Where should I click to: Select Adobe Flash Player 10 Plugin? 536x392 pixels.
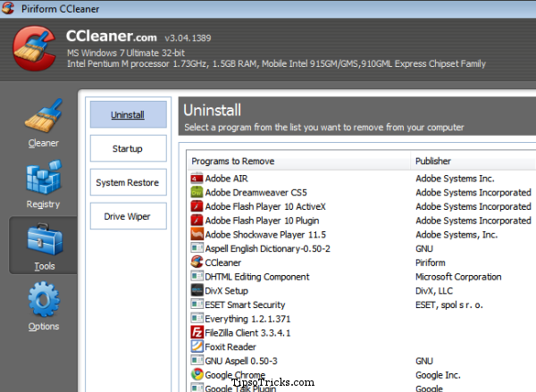(x=262, y=221)
